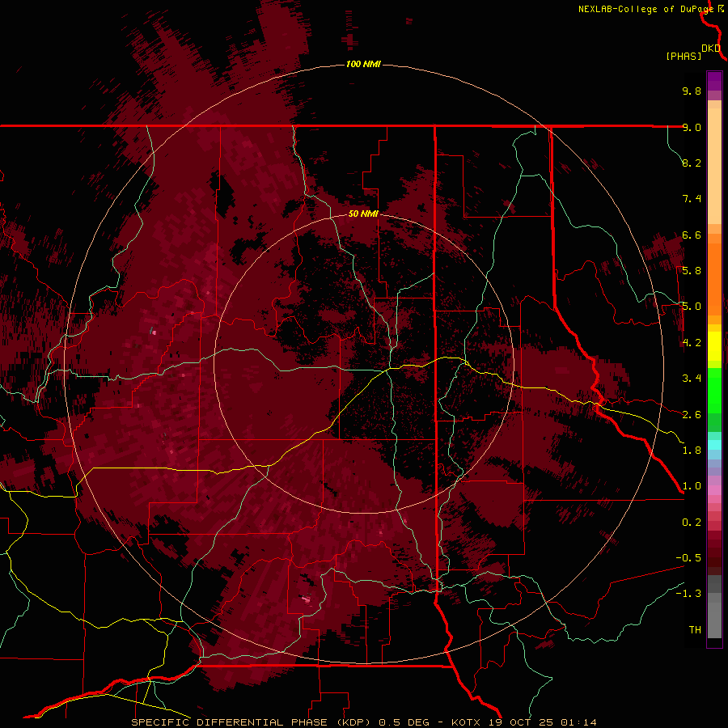
Task: Click the 3.4 value on color scale
Action: click(x=692, y=379)
